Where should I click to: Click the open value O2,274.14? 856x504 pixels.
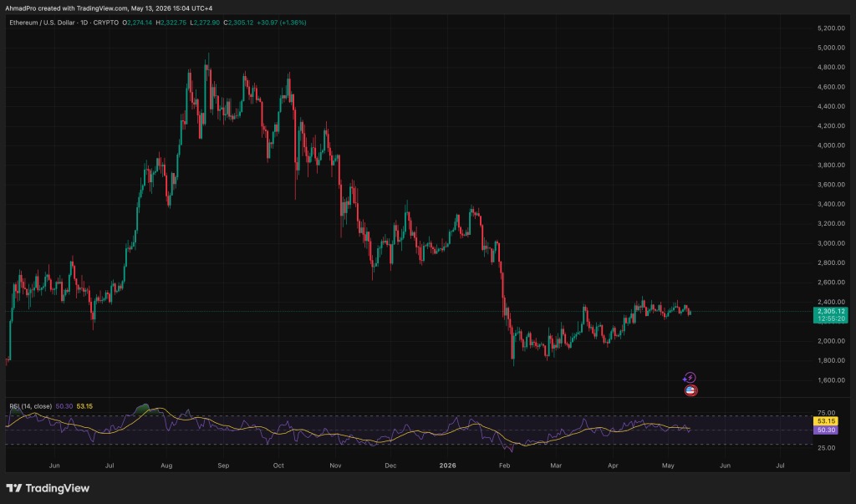coord(137,23)
